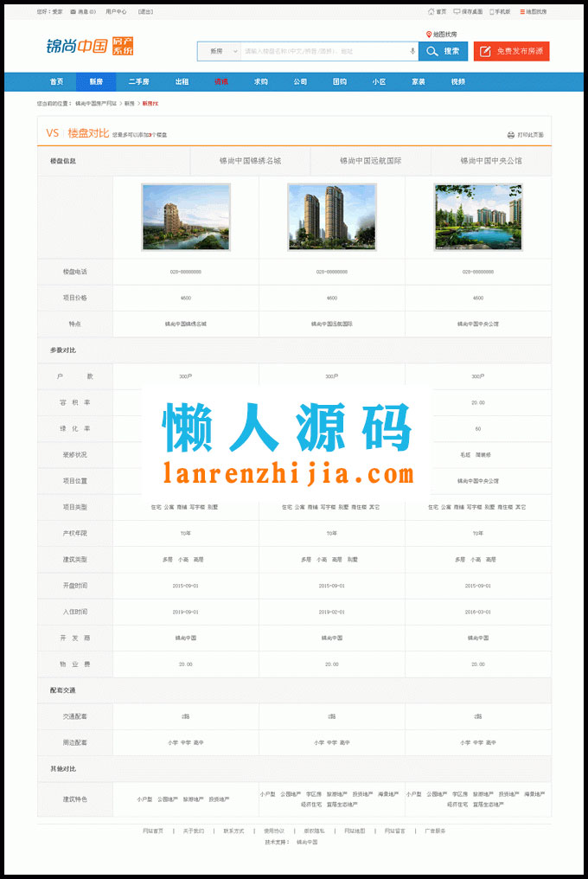Click the home icon in the top bar
The image size is (588, 879).
click(431, 12)
